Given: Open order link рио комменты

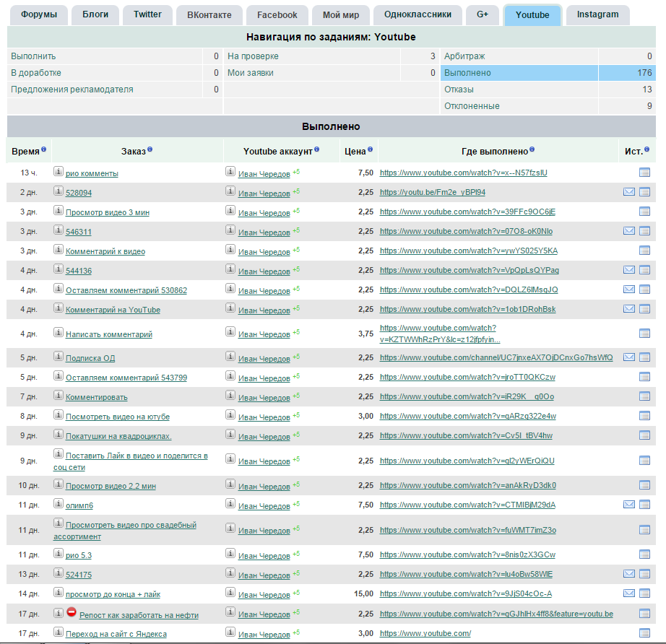Looking at the screenshot, I should pyautogui.click(x=92, y=173).
